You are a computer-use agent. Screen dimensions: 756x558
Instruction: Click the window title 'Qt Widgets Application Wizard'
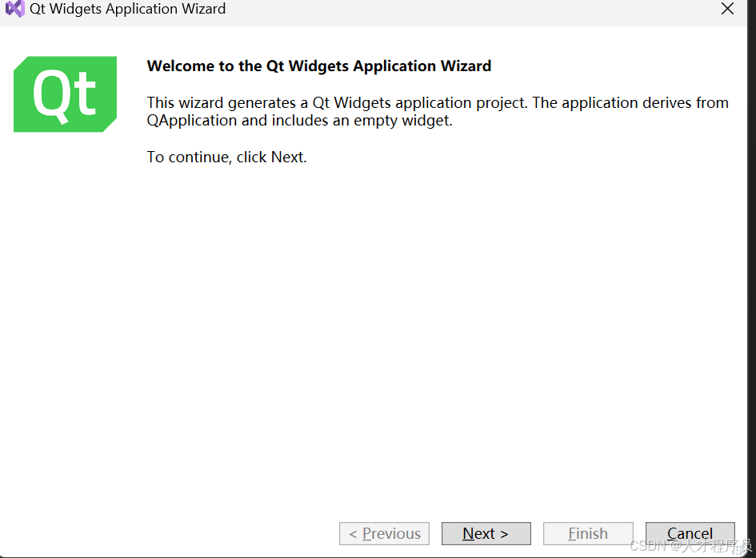[127, 10]
